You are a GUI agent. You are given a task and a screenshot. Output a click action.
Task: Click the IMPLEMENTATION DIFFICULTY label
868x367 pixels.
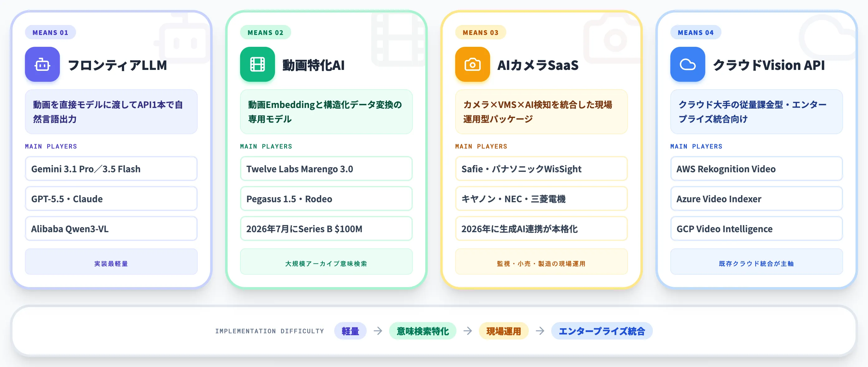coord(270,331)
